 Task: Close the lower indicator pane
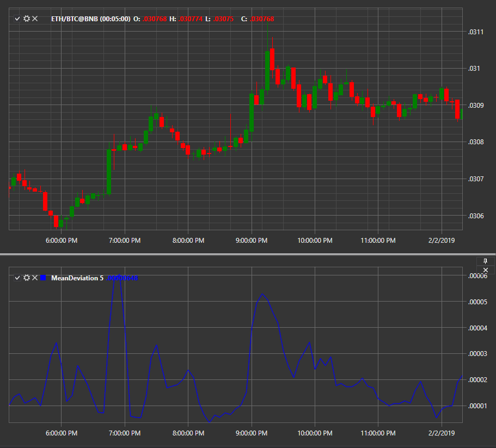pos(486,270)
